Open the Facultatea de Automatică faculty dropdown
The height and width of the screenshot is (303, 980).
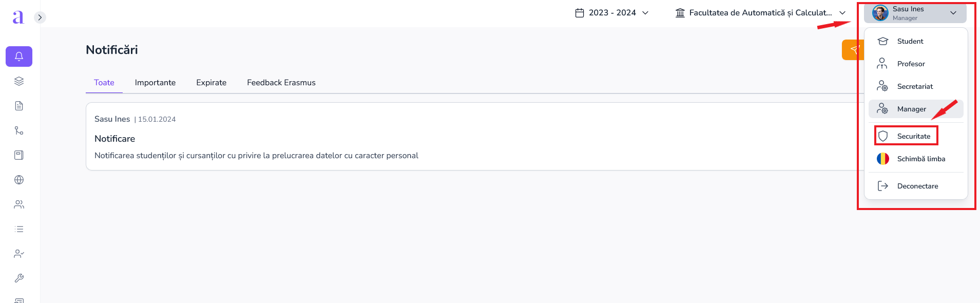coord(761,13)
